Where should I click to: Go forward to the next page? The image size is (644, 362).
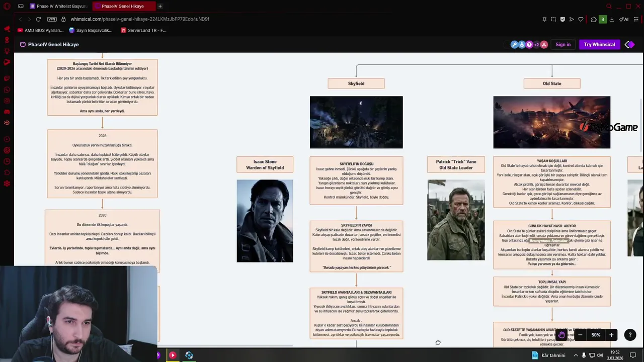coord(29,19)
